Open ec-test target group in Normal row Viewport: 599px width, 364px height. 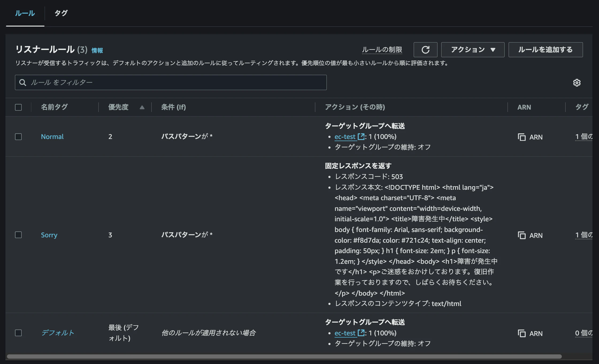[x=345, y=137]
